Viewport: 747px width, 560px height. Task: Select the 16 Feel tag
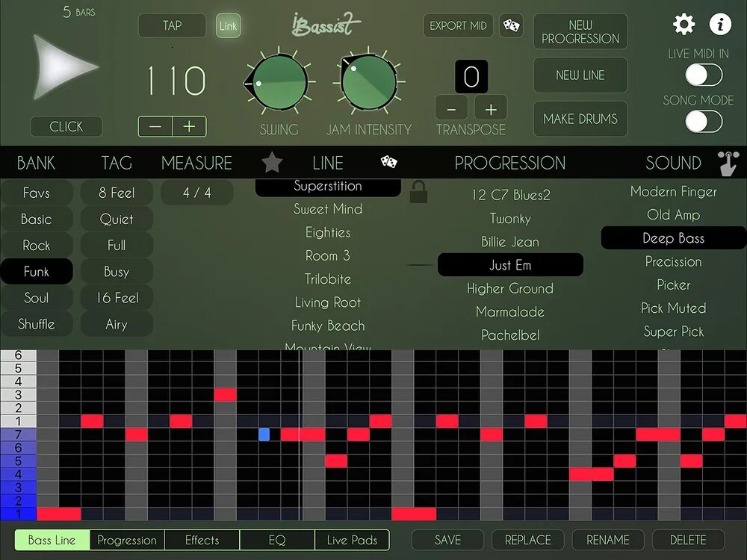[x=117, y=298]
